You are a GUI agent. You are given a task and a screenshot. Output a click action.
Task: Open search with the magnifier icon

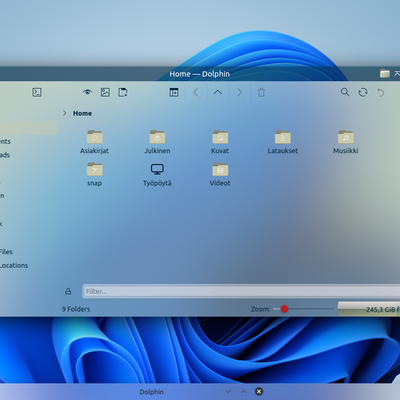tap(345, 92)
